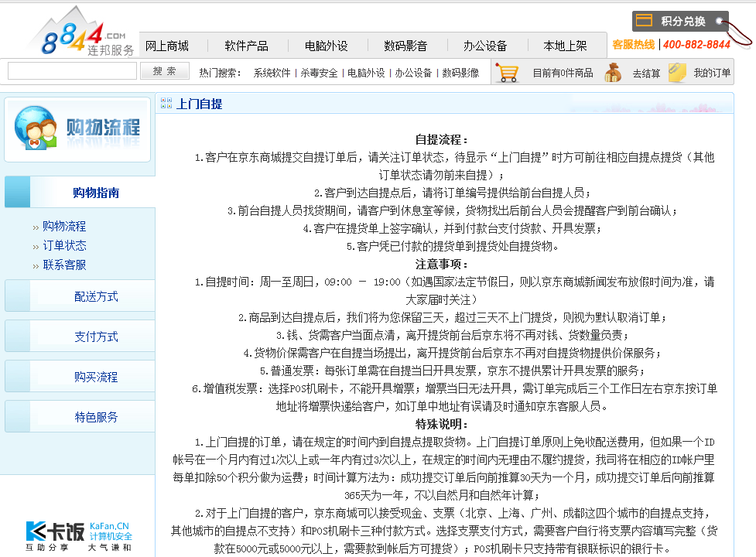Open the 数码影音 menu tab

405,46
